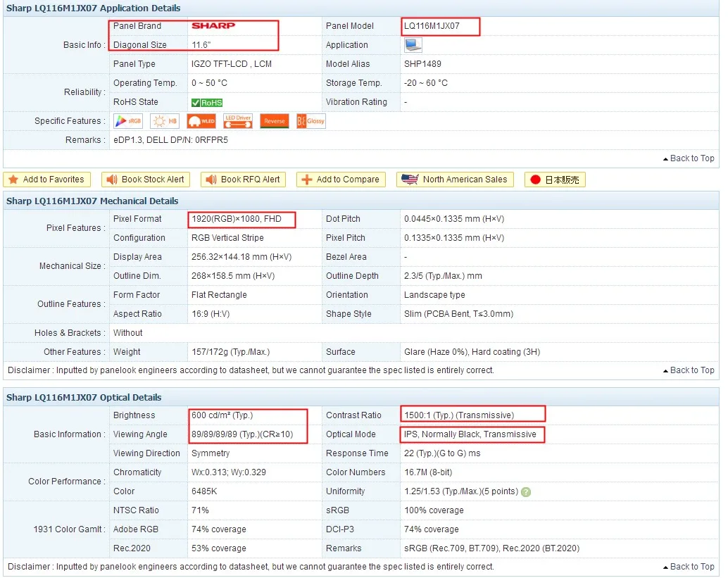Back to Top in Mechanical Details

pyautogui.click(x=689, y=370)
